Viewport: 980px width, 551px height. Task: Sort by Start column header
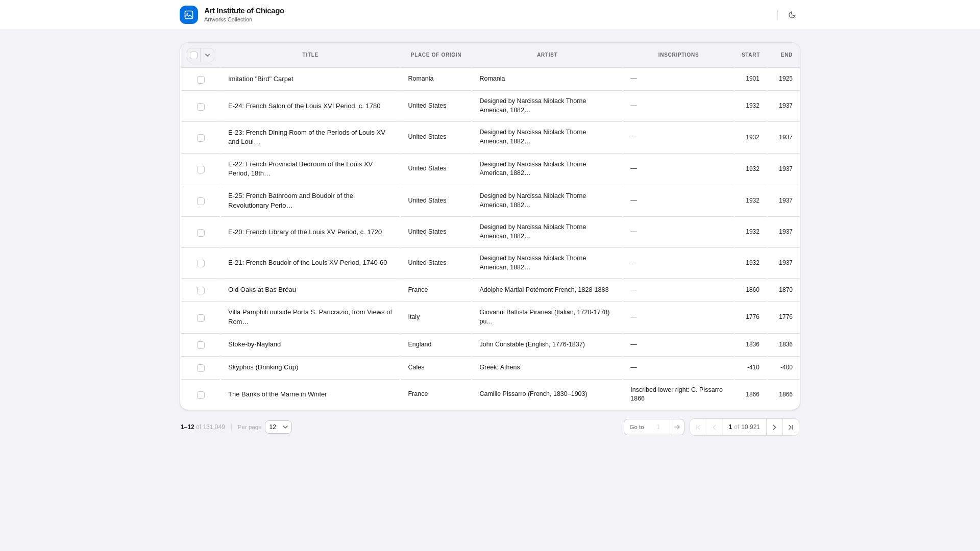click(x=750, y=55)
